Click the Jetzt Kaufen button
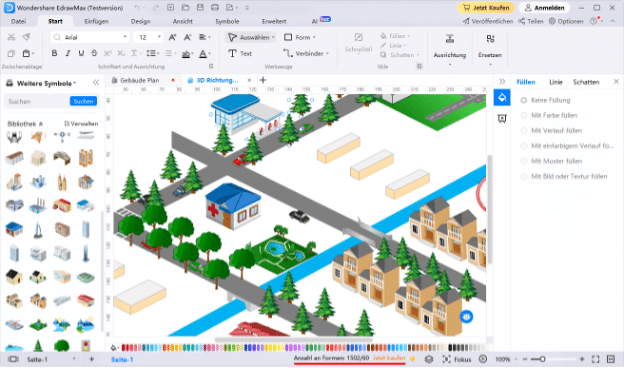The image size is (624, 368). pyautogui.click(x=486, y=8)
